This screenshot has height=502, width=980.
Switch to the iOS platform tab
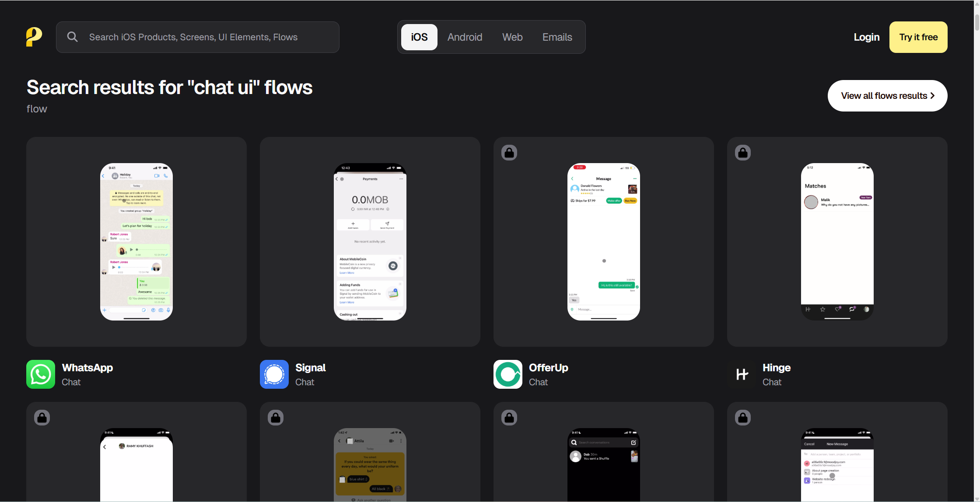tap(419, 37)
